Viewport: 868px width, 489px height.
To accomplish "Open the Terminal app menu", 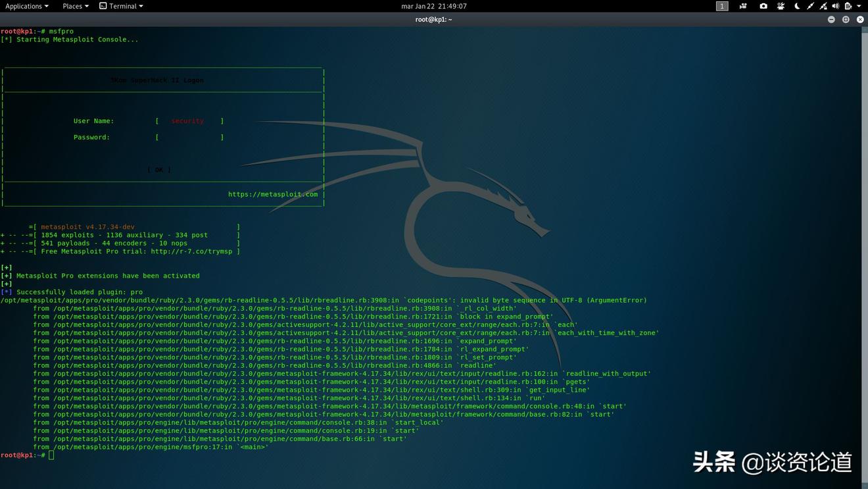I will [x=126, y=6].
